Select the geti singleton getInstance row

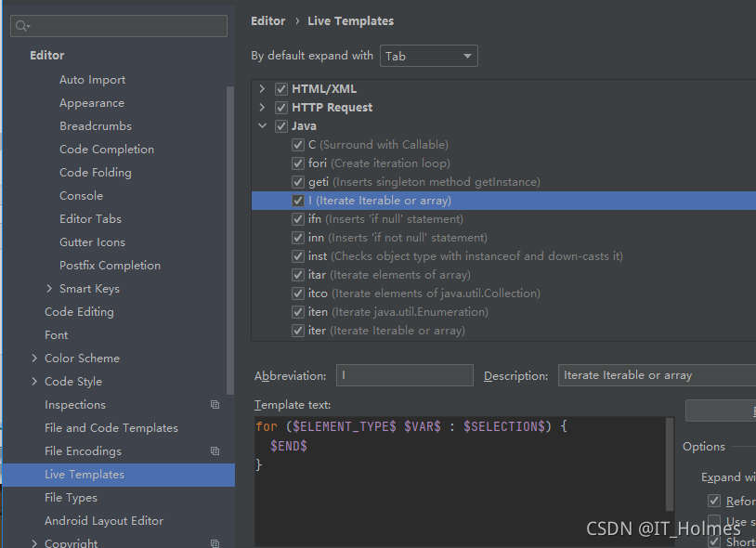click(x=503, y=182)
